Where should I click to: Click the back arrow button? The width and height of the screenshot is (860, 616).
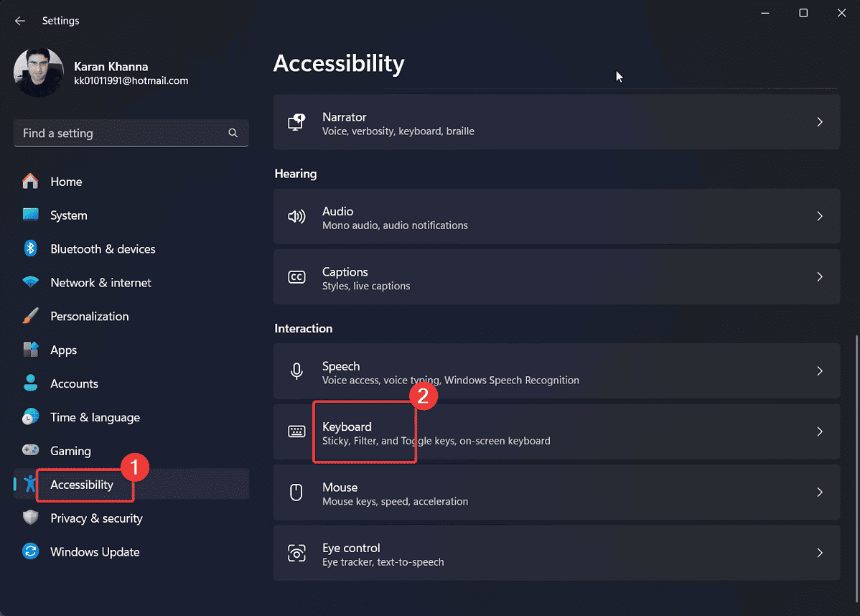click(19, 20)
